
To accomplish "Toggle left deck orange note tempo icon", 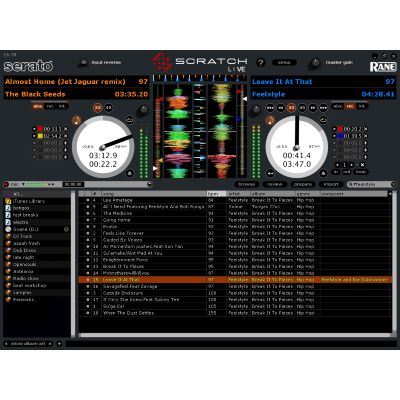I will point(77,120).
